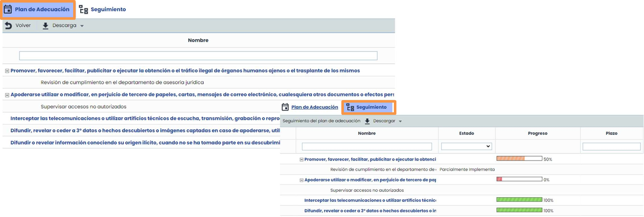This screenshot has height=217, width=644.
Task: Click the Plazo filter input field
Action: [x=611, y=146]
